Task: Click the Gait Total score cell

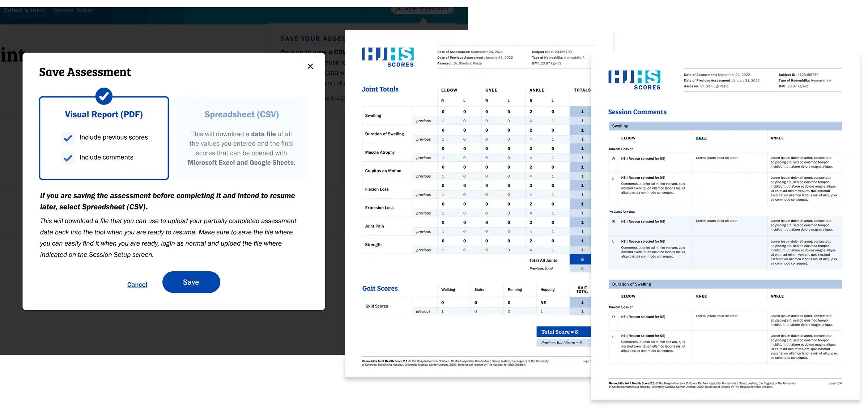Action: tap(582, 303)
